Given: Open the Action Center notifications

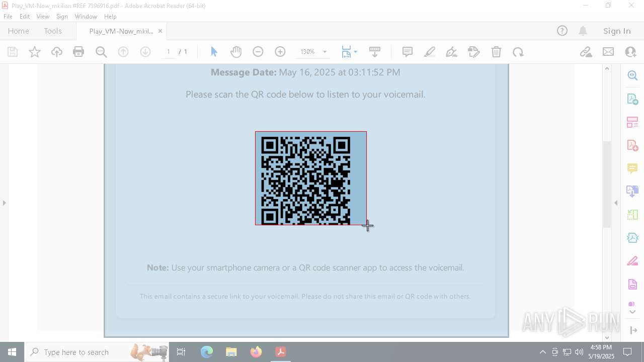Looking at the screenshot, I should point(627,352).
